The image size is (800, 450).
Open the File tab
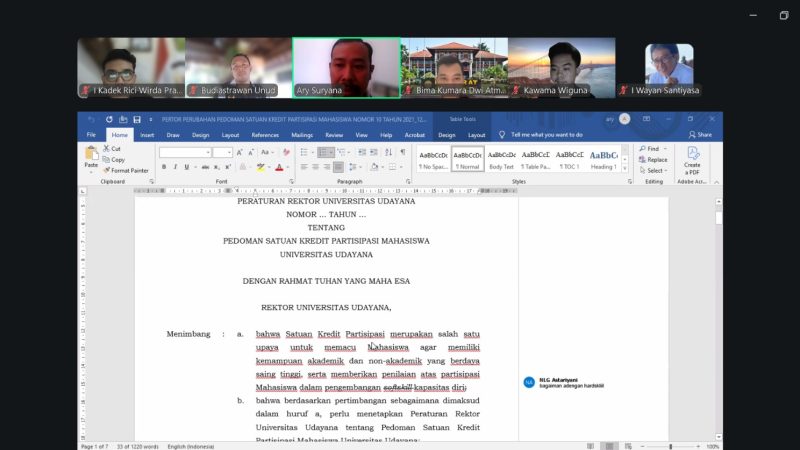pyautogui.click(x=91, y=135)
